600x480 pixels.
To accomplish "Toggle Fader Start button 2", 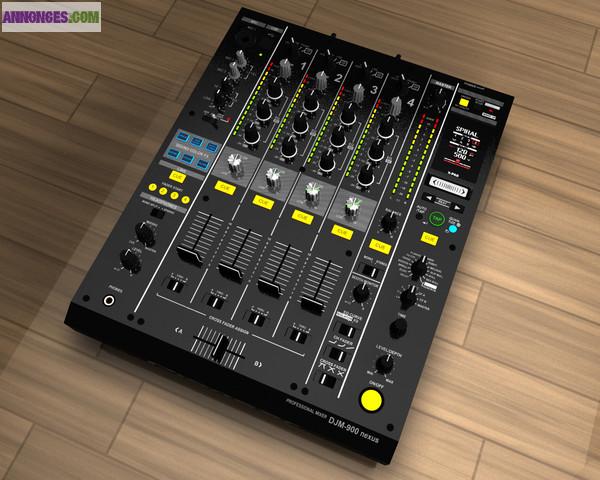I will click(x=163, y=191).
